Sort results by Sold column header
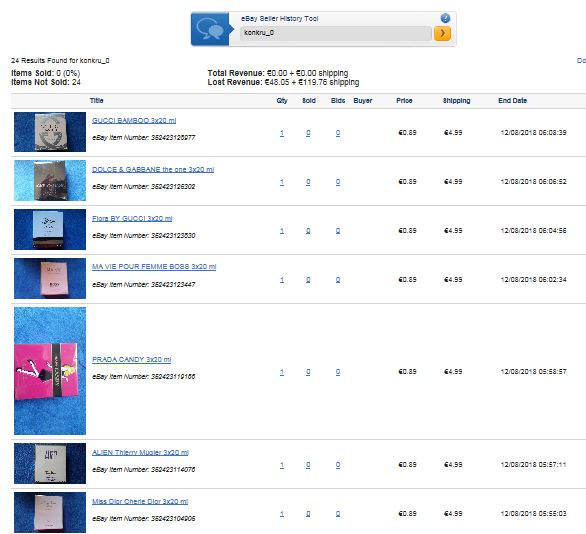The height and width of the screenshot is (534, 586). (309, 101)
